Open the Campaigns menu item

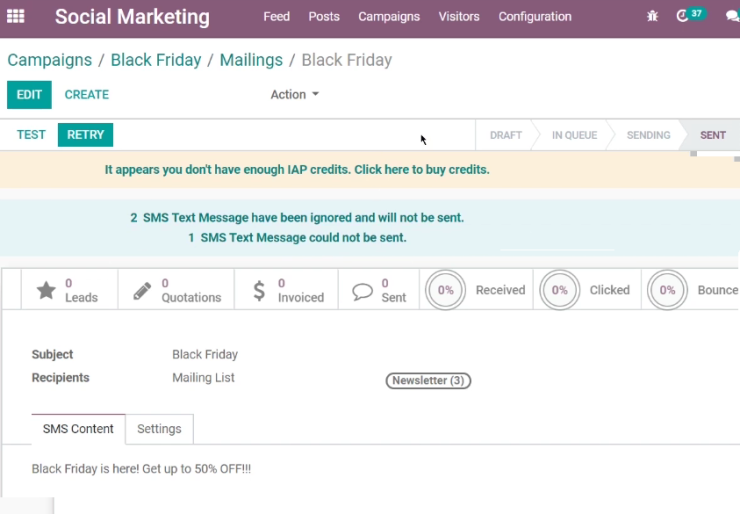coord(389,17)
